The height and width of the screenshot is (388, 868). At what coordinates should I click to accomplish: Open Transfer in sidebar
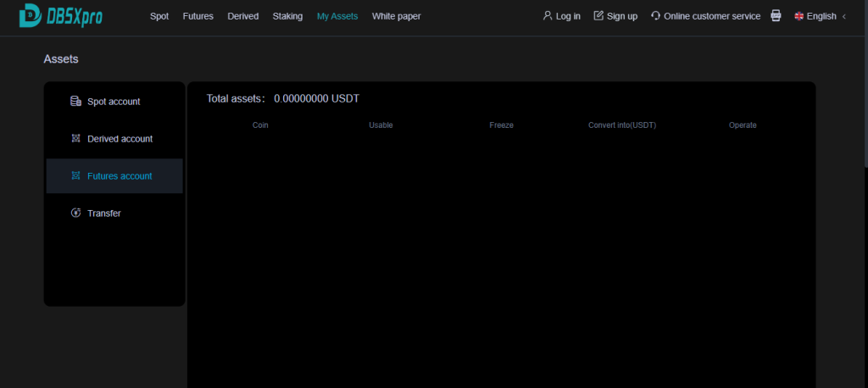point(114,213)
